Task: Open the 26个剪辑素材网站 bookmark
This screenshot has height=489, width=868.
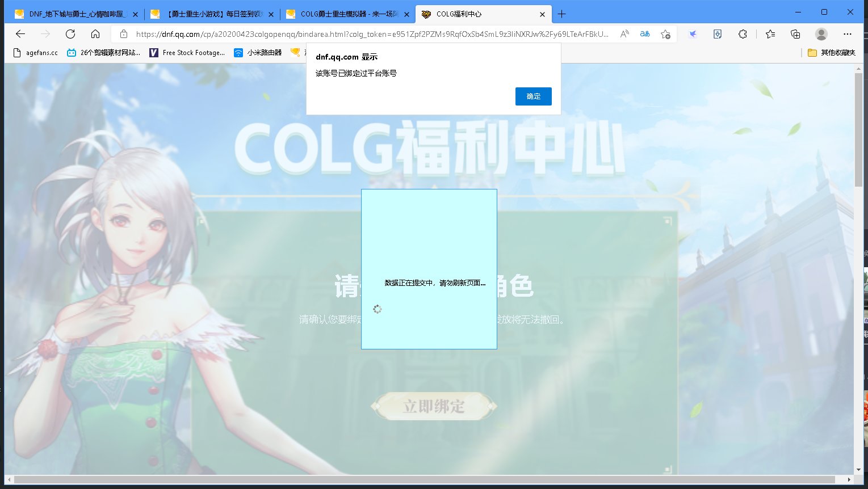Action: coord(104,53)
